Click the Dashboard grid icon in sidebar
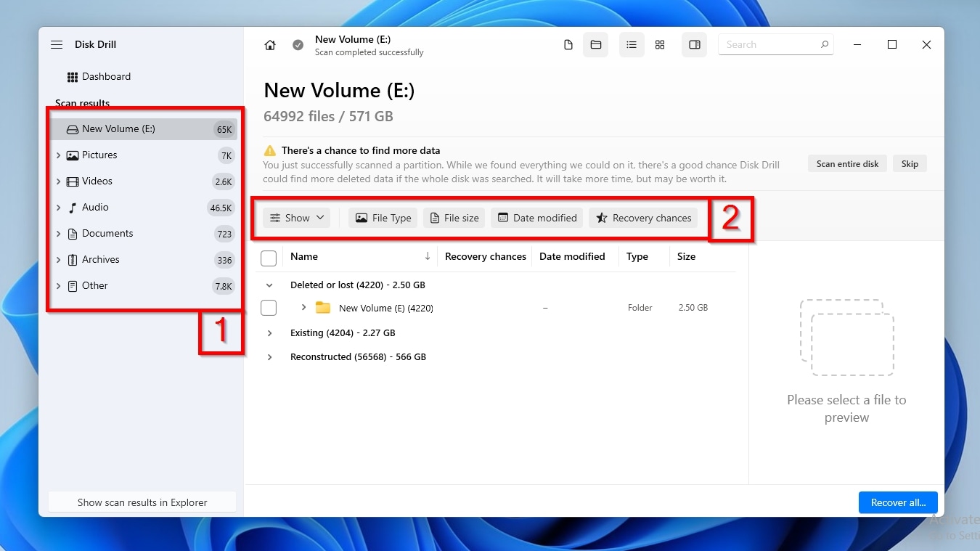 [x=73, y=77]
